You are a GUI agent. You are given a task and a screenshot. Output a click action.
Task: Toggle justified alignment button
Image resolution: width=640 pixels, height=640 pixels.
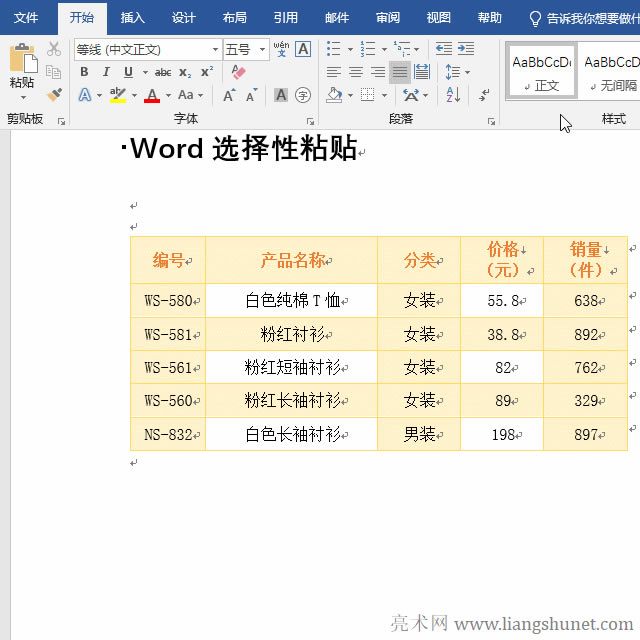[x=400, y=72]
